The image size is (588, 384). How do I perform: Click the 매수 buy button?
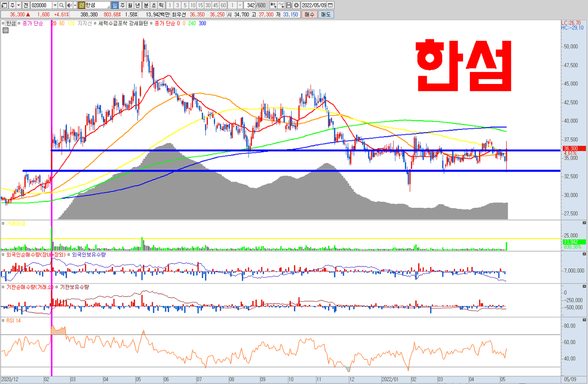(309, 15)
